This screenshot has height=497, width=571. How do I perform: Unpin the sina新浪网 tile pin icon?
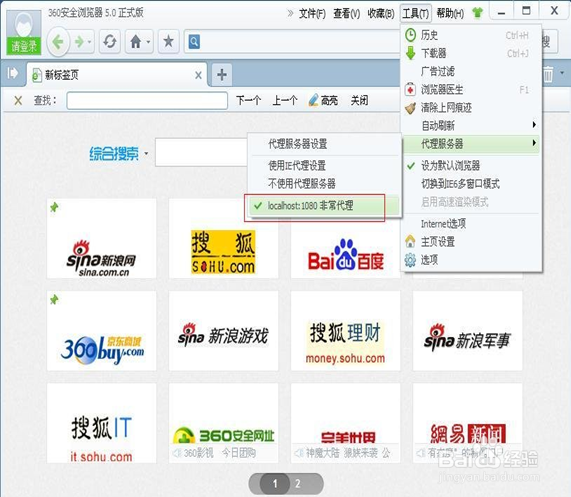(54, 207)
